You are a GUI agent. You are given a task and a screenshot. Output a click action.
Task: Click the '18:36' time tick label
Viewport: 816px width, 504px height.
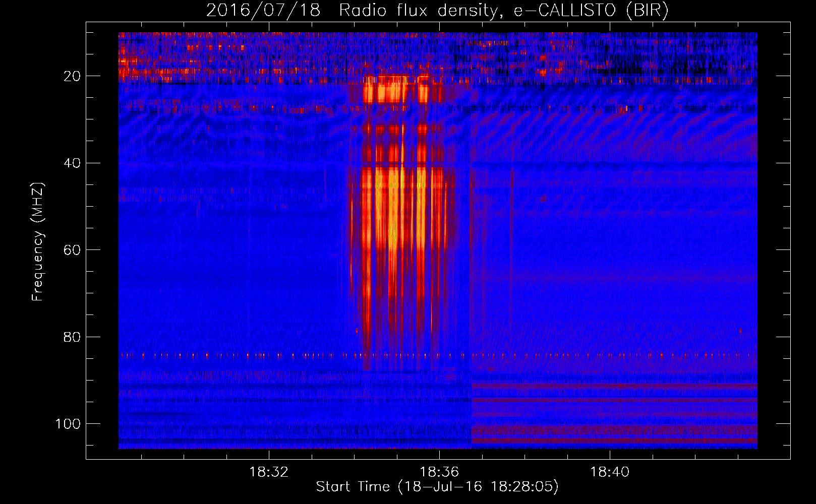tap(439, 472)
